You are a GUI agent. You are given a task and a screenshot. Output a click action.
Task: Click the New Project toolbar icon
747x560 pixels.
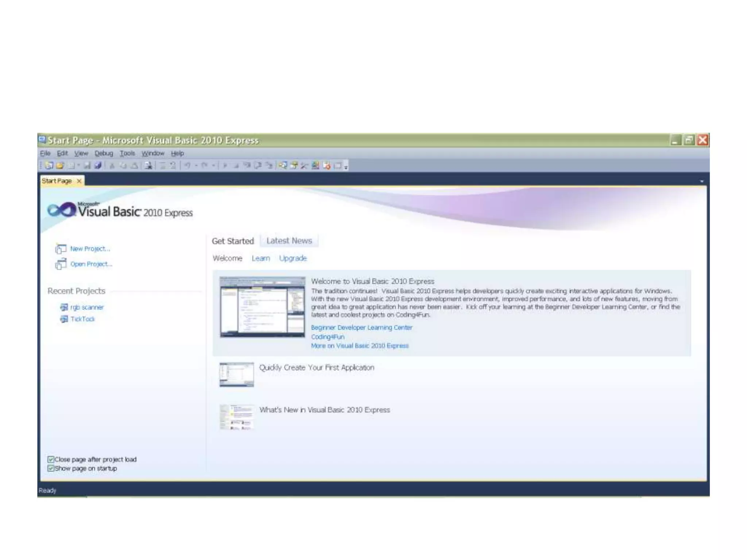(49, 166)
